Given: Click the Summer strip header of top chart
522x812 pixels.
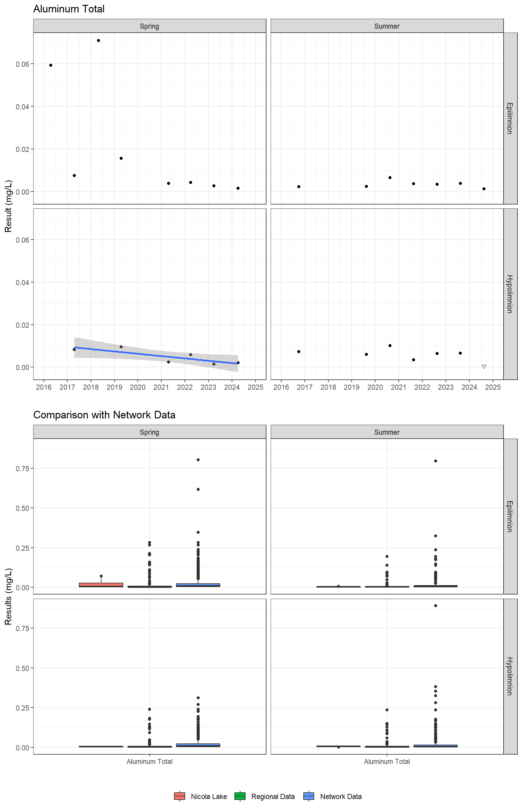Looking at the screenshot, I should [x=387, y=26].
